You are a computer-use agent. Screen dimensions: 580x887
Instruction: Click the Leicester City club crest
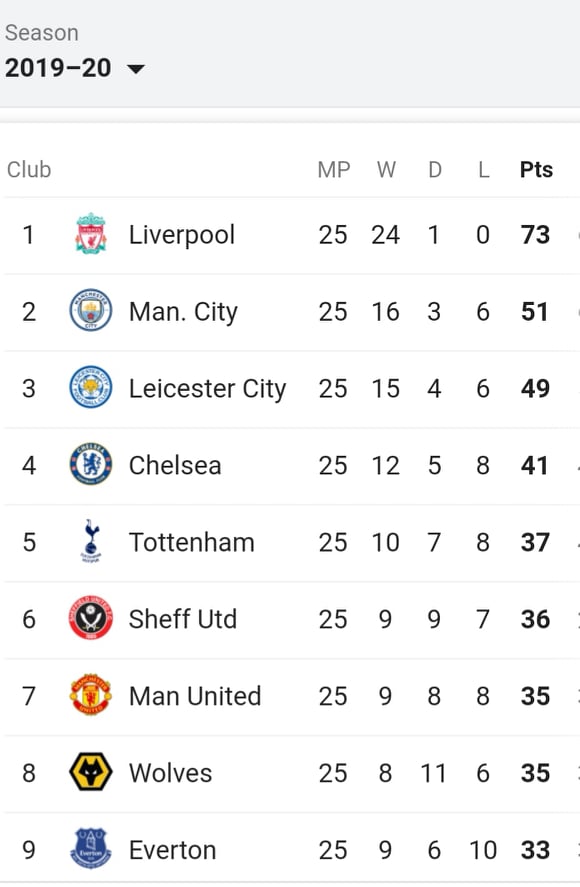(91, 387)
